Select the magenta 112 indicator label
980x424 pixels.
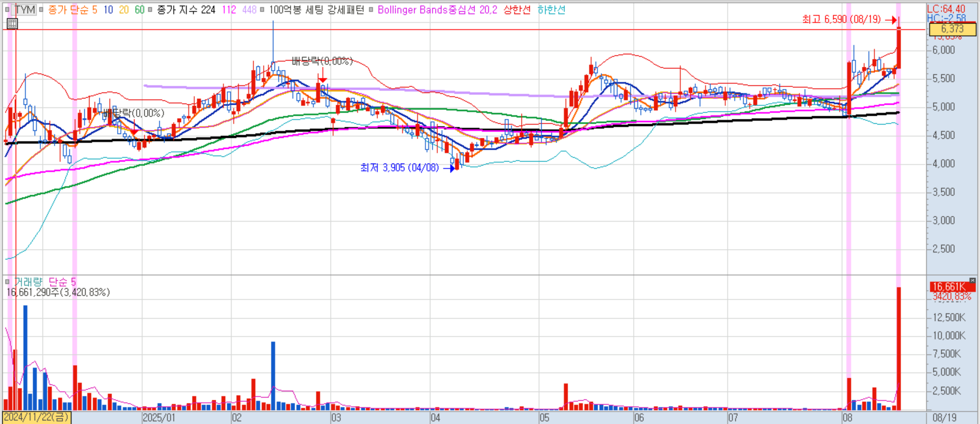tap(229, 9)
